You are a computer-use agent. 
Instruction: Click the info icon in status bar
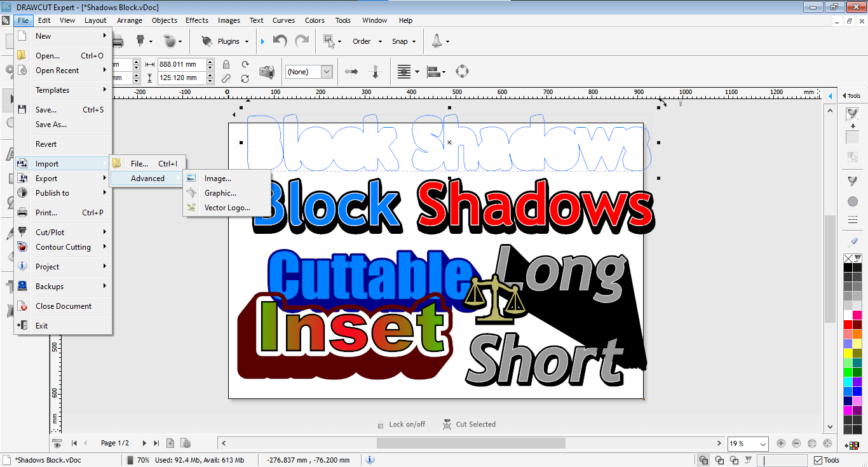370,460
